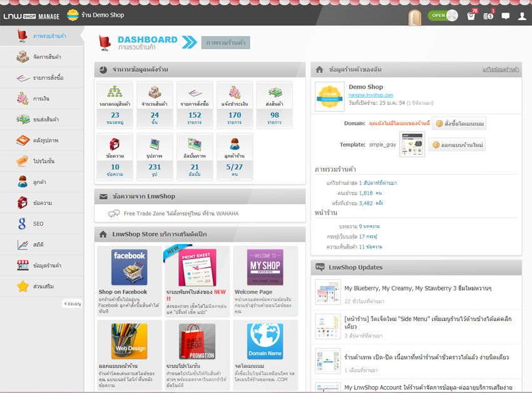This screenshot has width=532, height=393.
Task: Open the user account icon in header
Action: 522,16
